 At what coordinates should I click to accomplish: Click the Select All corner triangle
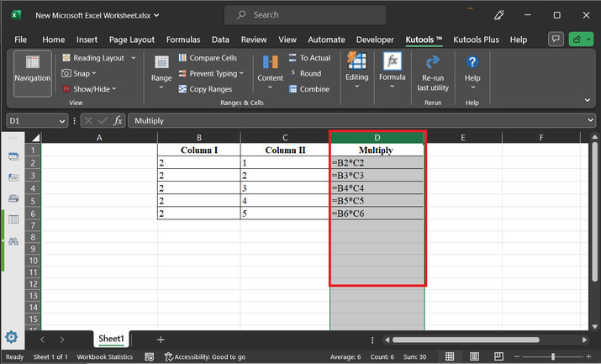(35, 138)
